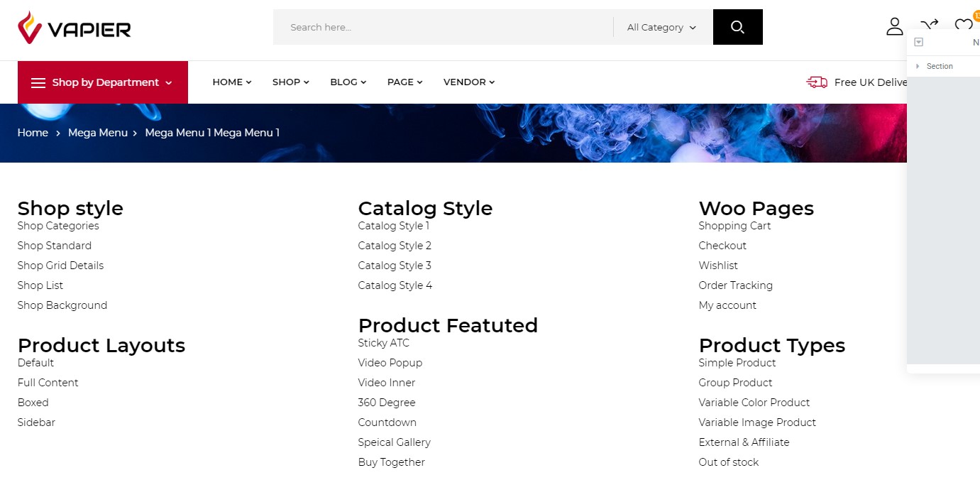The height and width of the screenshot is (480, 980).
Task: Go to Wishlist page link
Action: point(718,266)
